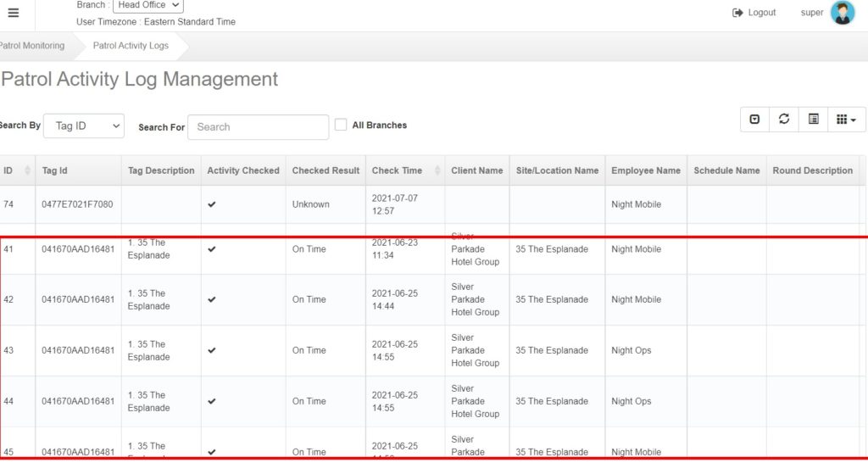The width and height of the screenshot is (868, 474).
Task: Click the super user avatar
Action: click(843, 13)
